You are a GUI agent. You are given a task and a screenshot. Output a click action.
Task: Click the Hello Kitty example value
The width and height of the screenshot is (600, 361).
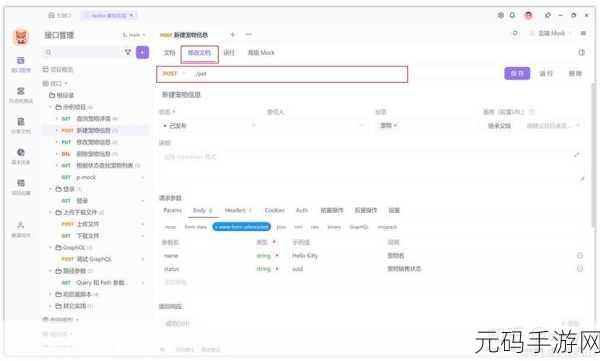[305, 255]
